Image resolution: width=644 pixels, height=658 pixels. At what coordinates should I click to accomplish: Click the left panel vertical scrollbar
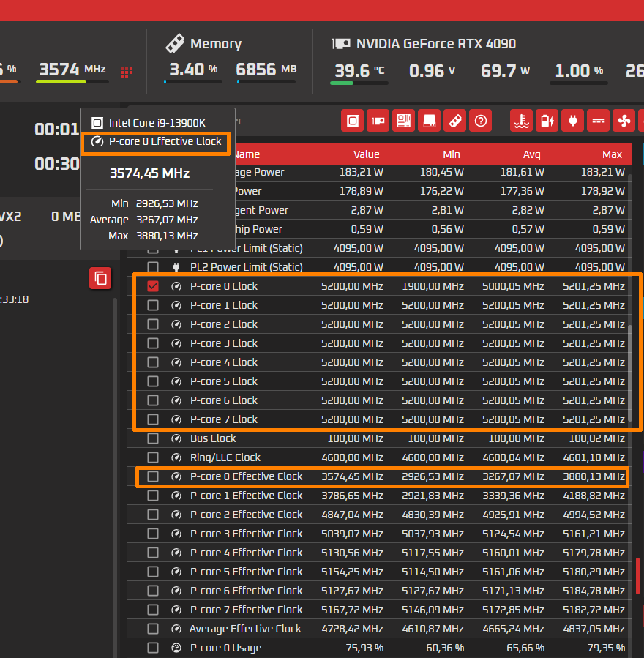click(115, 477)
